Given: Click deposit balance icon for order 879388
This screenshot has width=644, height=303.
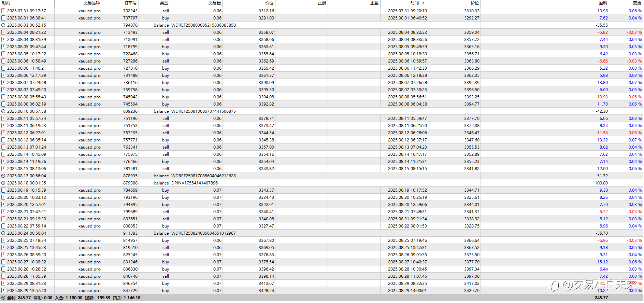Looking at the screenshot, I should coord(3,183).
